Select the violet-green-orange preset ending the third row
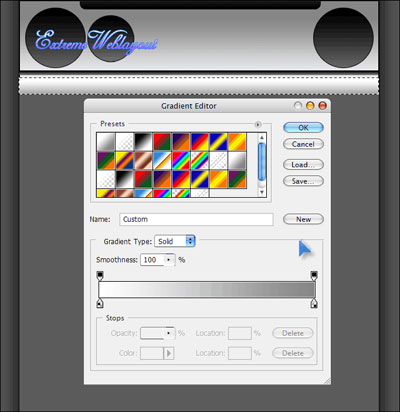Image resolution: width=400 pixels, height=412 pixels. tap(238, 179)
